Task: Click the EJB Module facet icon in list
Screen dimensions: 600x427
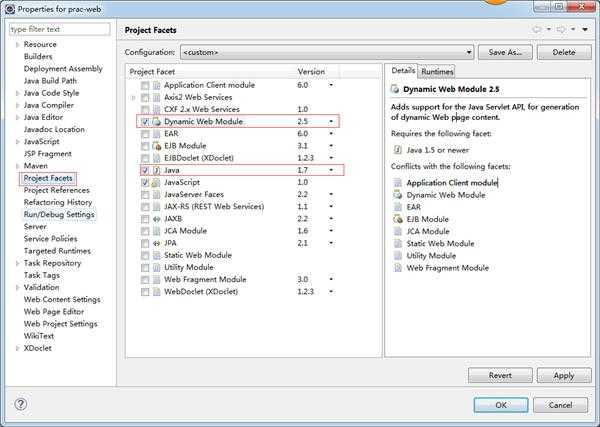Action: tap(157, 146)
